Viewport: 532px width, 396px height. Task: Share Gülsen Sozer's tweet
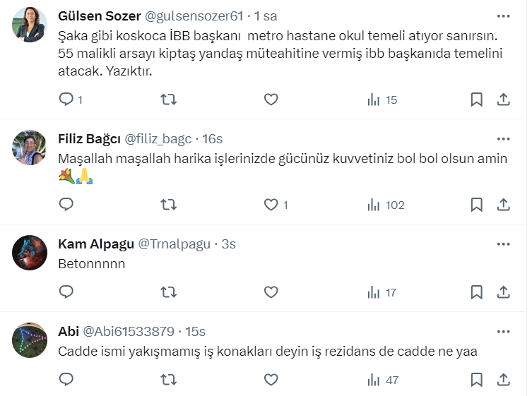(x=503, y=100)
